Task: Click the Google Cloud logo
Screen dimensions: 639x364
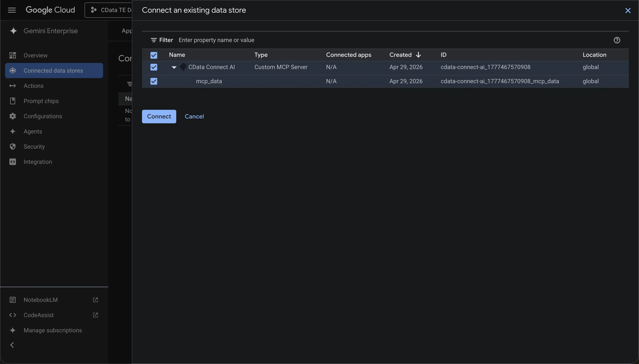Action: coord(50,10)
